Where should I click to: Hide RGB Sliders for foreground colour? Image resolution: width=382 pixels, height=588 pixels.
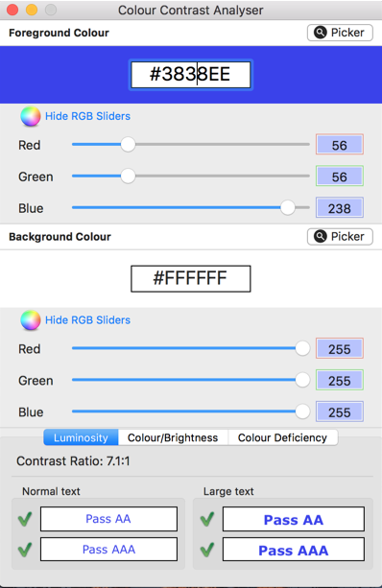tap(87, 116)
